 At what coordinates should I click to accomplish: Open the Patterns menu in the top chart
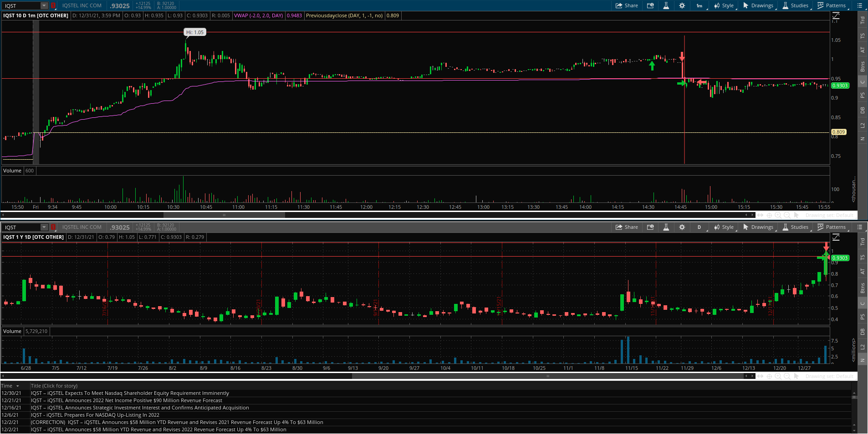(x=832, y=5)
